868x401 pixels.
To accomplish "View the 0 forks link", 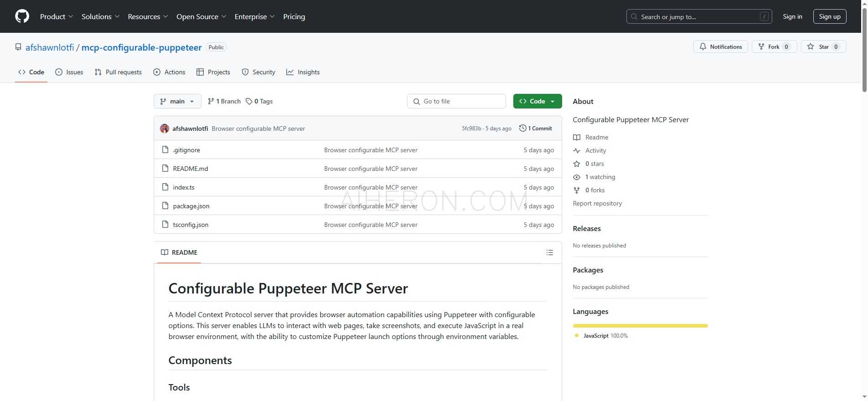I will (589, 190).
